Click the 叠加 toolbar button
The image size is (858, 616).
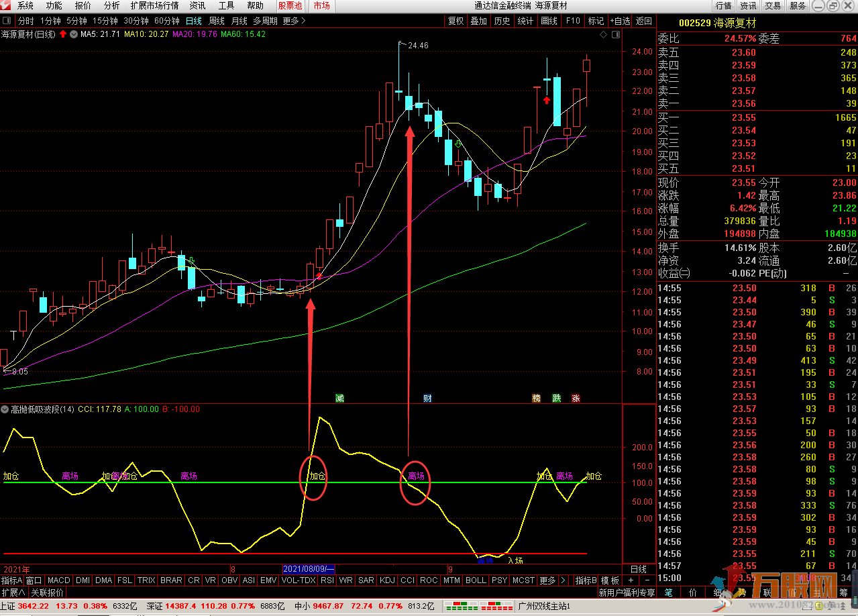pyautogui.click(x=478, y=21)
